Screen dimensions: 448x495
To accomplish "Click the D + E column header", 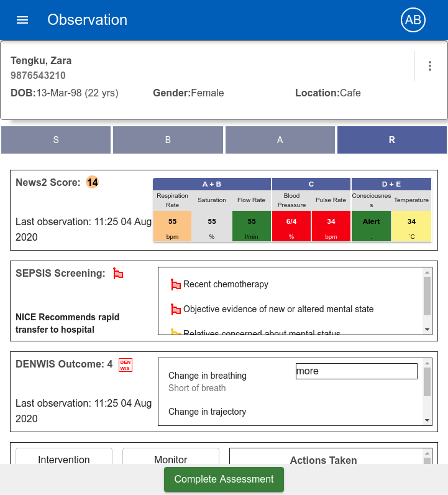I will click(x=391, y=184).
